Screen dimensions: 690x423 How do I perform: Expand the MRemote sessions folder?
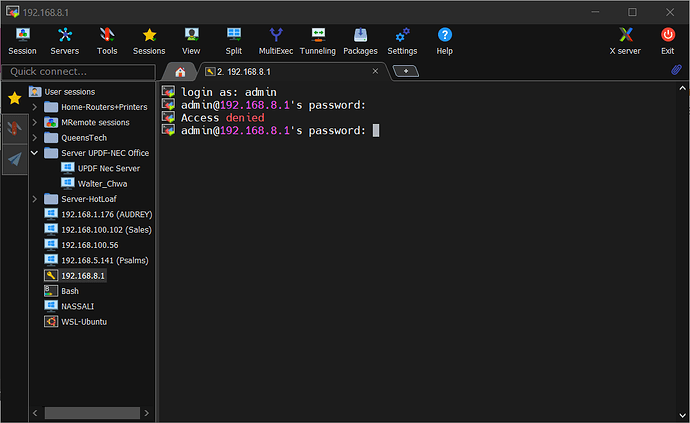tap(34, 122)
